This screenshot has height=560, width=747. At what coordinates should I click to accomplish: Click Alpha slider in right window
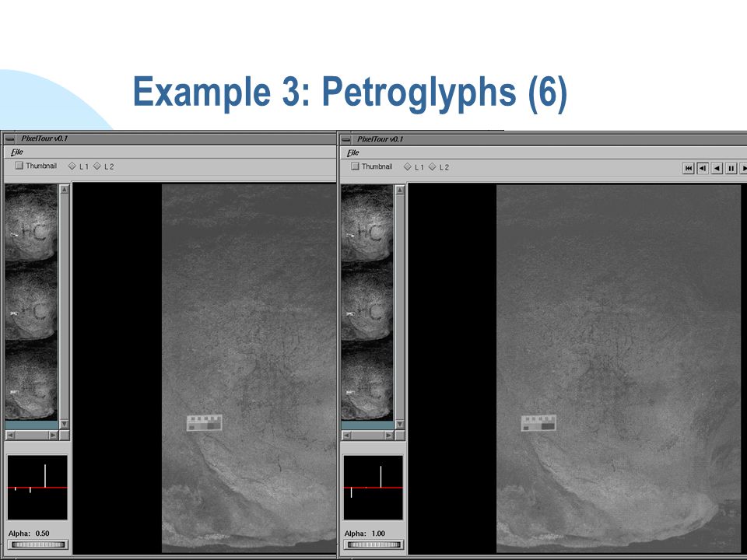[373, 544]
